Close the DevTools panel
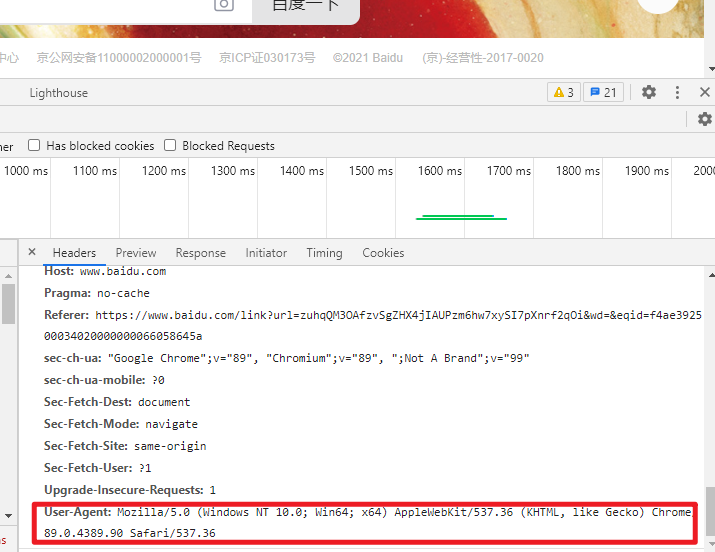This screenshot has height=552, width=715. pyautogui.click(x=705, y=93)
